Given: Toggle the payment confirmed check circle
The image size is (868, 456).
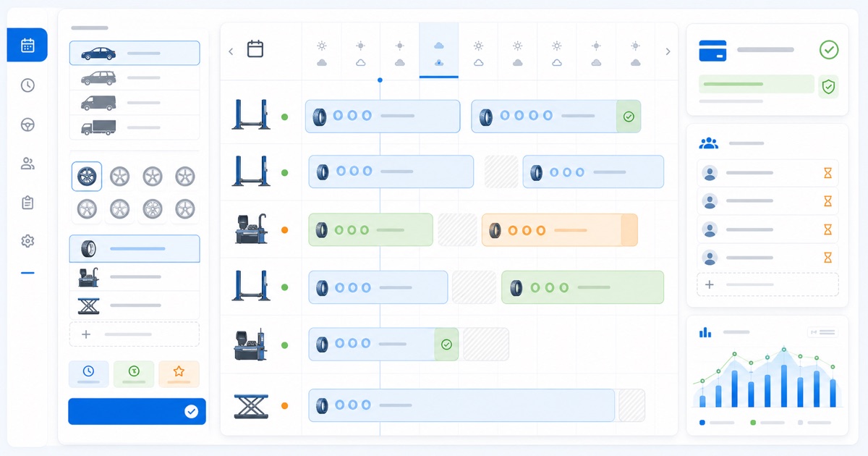Looking at the screenshot, I should (x=829, y=50).
